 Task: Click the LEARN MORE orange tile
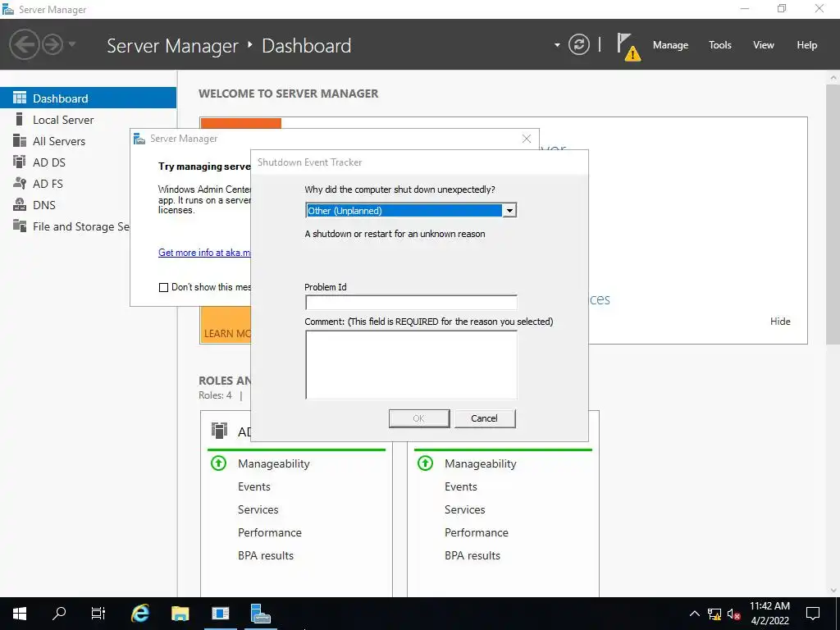pyautogui.click(x=225, y=325)
